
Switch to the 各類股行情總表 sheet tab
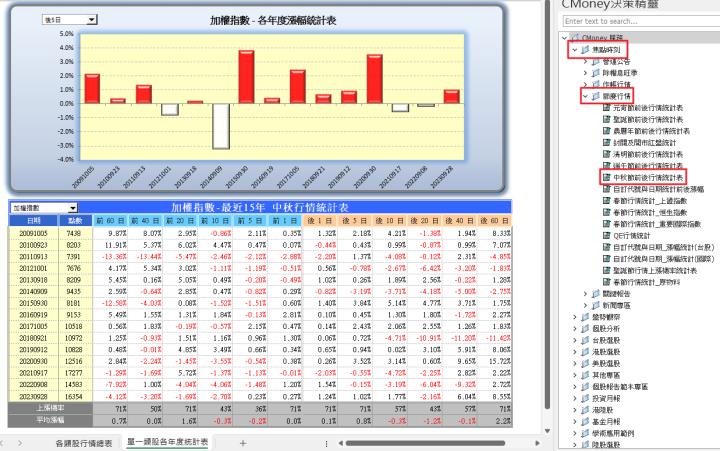click(x=84, y=443)
